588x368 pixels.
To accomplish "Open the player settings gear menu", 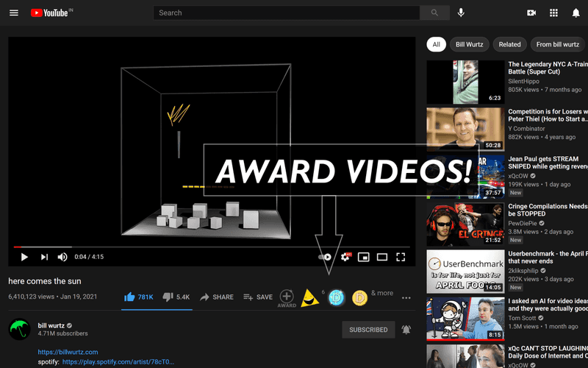I will (345, 257).
